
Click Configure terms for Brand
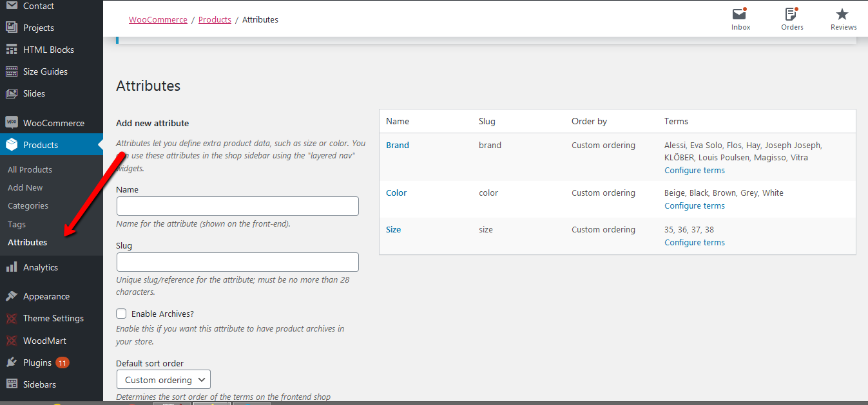(x=695, y=170)
